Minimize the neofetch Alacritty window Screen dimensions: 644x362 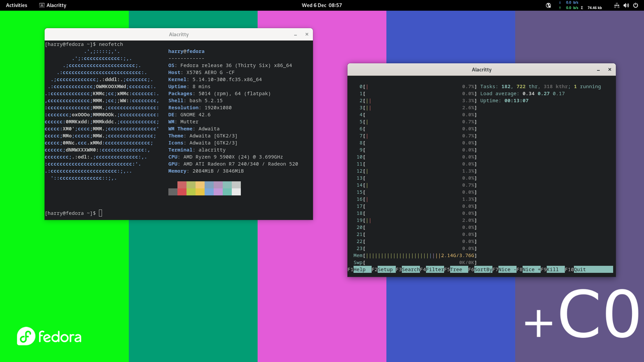pyautogui.click(x=295, y=35)
